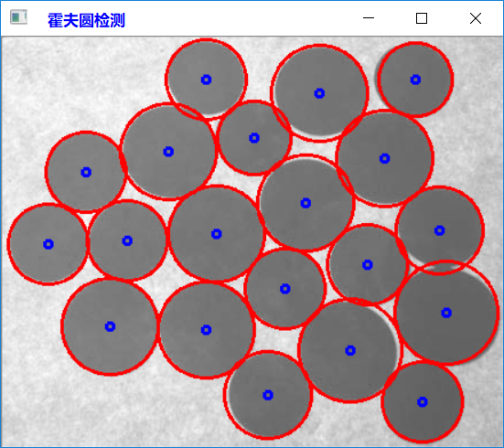The image size is (504, 448).
Task: Select center of top row's leftmost circle
Action: [x=206, y=80]
